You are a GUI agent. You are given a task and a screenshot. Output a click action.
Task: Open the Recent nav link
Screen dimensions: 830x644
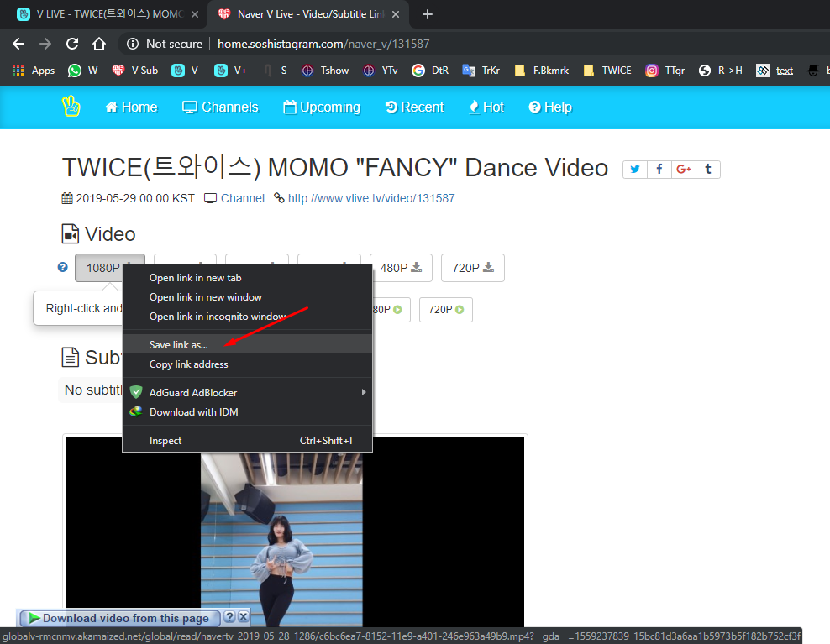click(x=414, y=107)
